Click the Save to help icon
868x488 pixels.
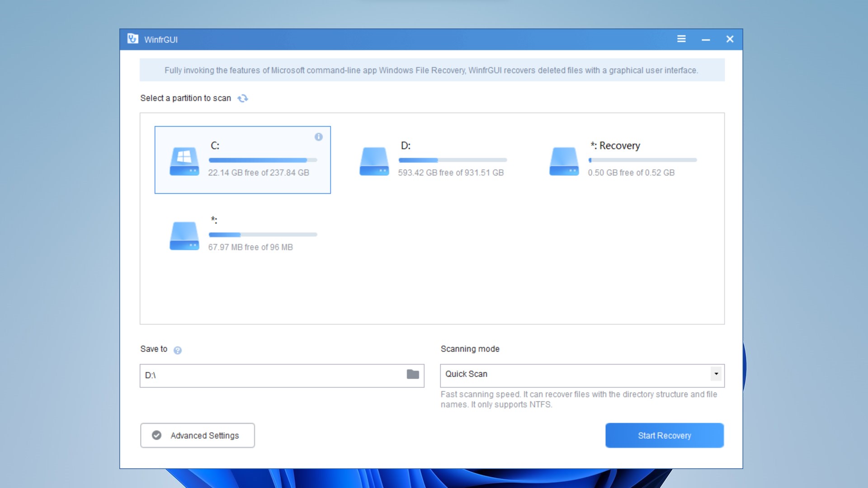[x=177, y=350]
